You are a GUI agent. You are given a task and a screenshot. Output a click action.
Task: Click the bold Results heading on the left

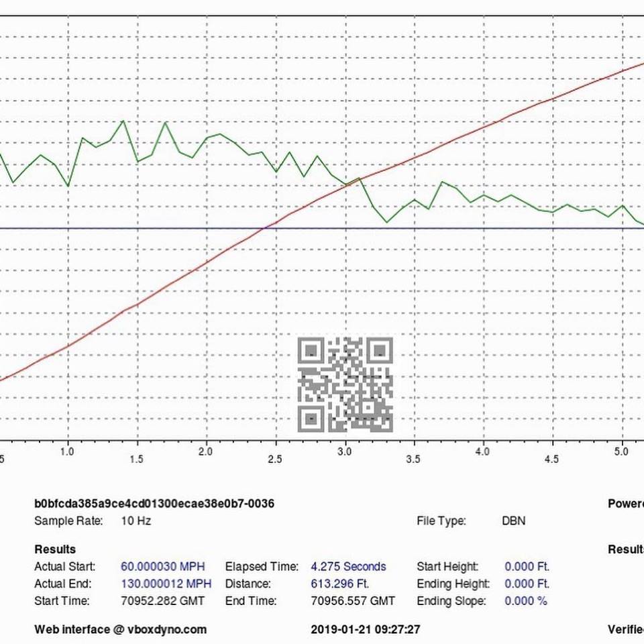pyautogui.click(x=55, y=549)
